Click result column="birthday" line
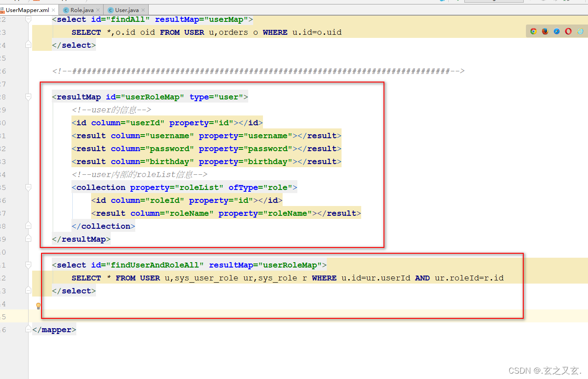This screenshot has width=588, height=379. [206, 161]
